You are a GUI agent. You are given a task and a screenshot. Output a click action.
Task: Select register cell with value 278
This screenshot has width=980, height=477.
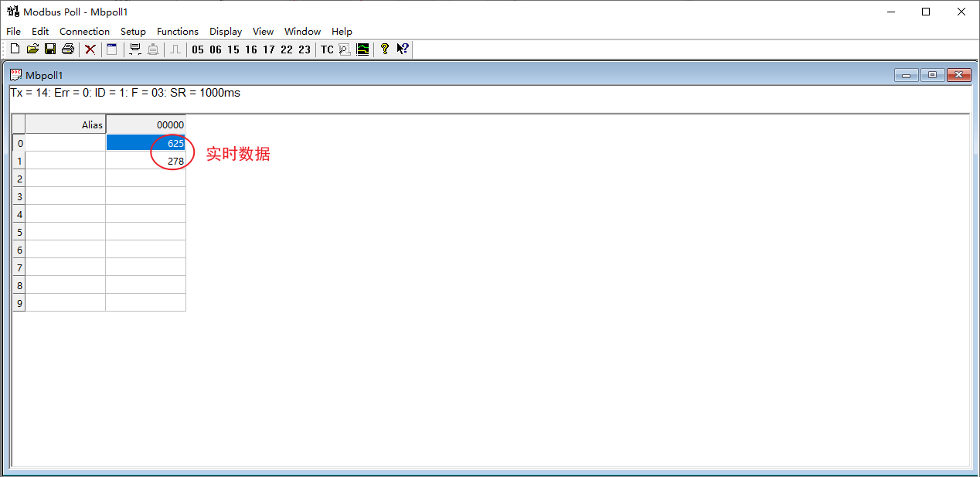[145, 161]
